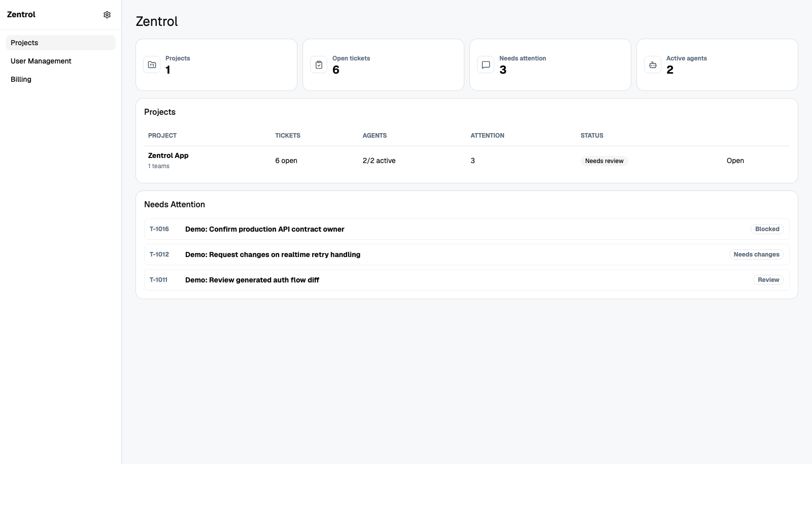Click the Open tickets count 6

[336, 70]
